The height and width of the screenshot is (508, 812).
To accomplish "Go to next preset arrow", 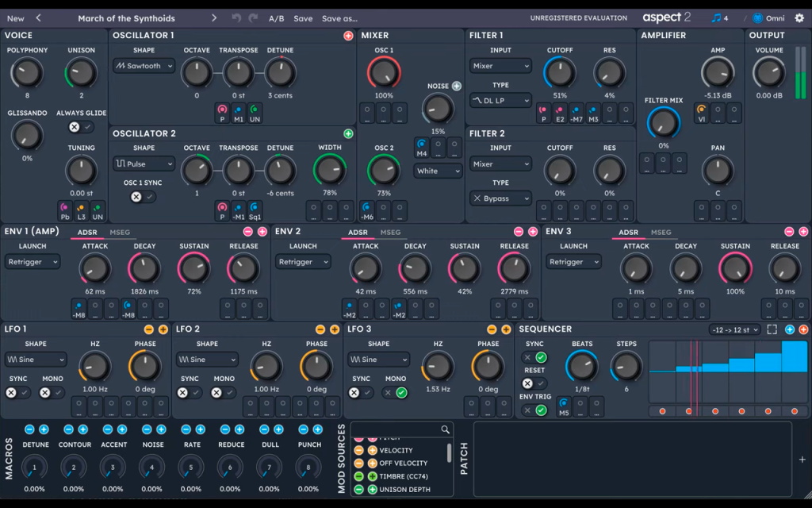I will 214,18.
